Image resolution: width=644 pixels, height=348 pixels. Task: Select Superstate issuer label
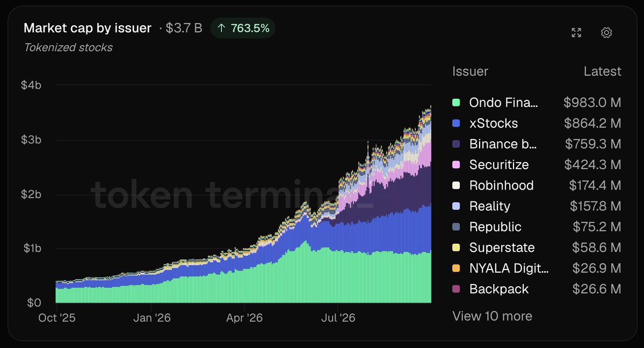coord(502,248)
